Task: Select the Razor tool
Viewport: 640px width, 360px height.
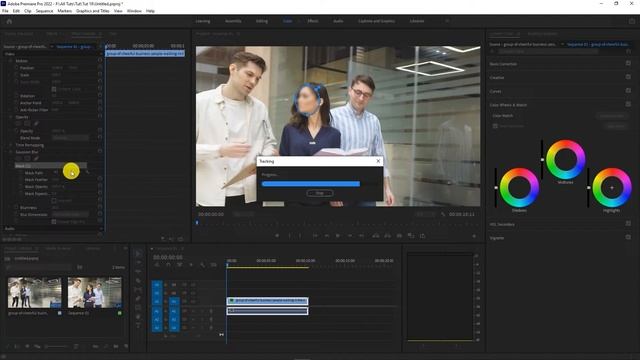Action: [x=138, y=281]
